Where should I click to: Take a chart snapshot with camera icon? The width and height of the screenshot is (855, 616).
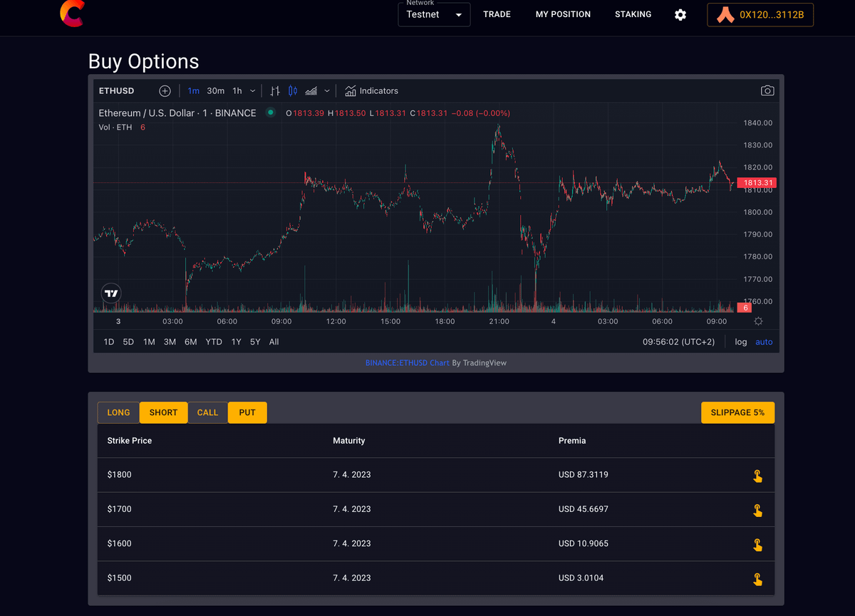coord(767,91)
